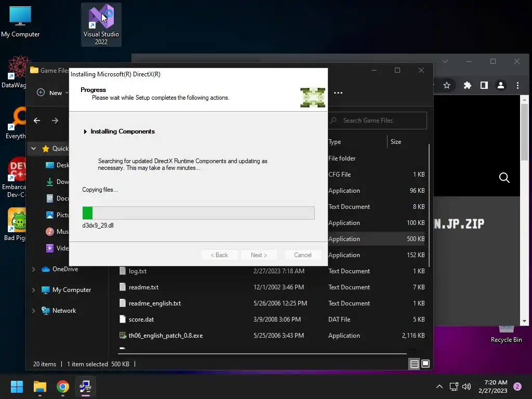Click the New button in File Explorer
This screenshot has height=399, width=532.
click(x=52, y=92)
